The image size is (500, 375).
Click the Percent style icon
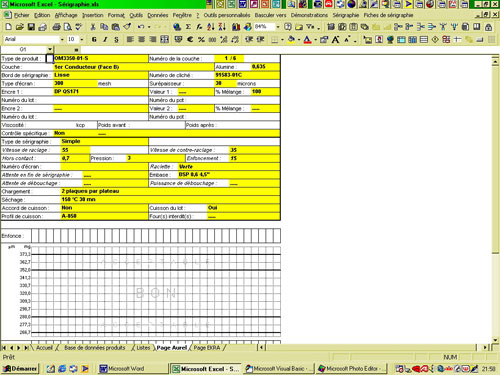pos(201,39)
